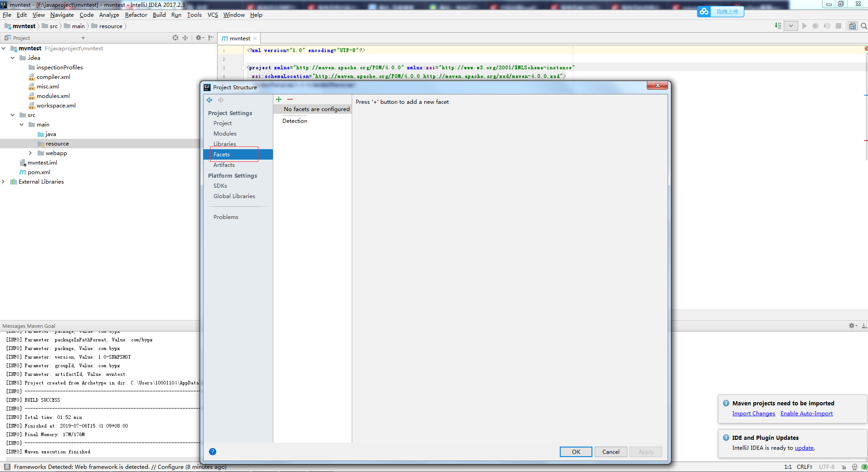Click the pom.xml Maven file icon
This screenshot has width=868, height=472.
pos(23,172)
